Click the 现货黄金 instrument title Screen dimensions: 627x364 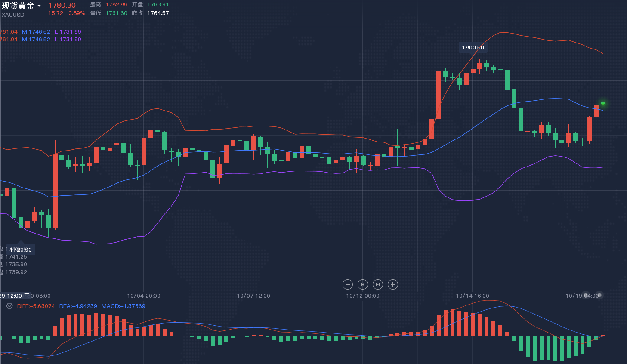point(18,6)
